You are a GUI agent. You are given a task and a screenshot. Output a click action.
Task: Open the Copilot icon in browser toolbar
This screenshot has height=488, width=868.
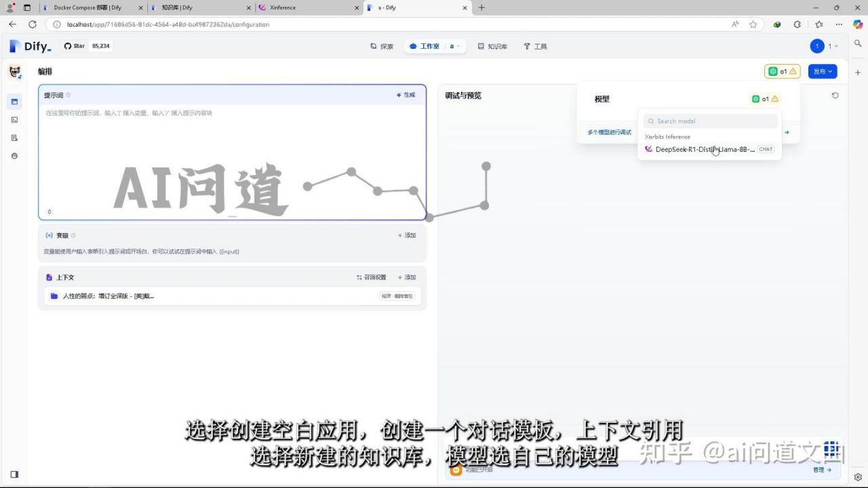coord(858,24)
